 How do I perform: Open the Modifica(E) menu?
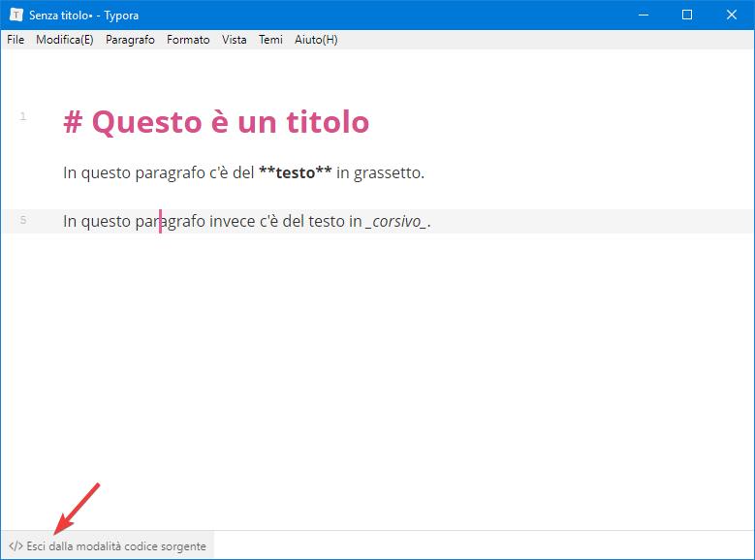[65, 40]
